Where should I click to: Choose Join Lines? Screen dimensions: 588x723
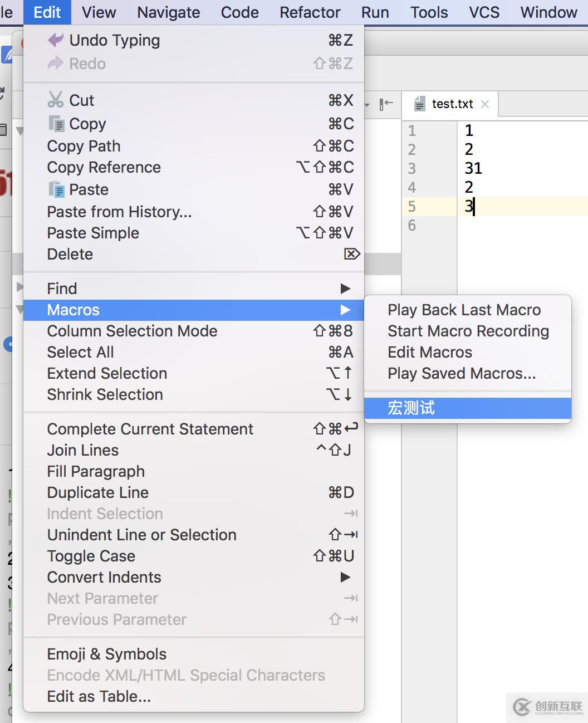click(194, 450)
